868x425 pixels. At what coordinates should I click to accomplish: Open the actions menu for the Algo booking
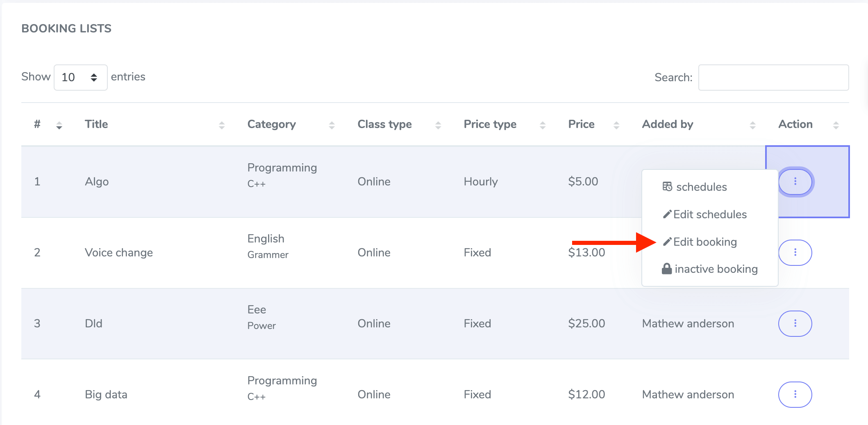(795, 181)
